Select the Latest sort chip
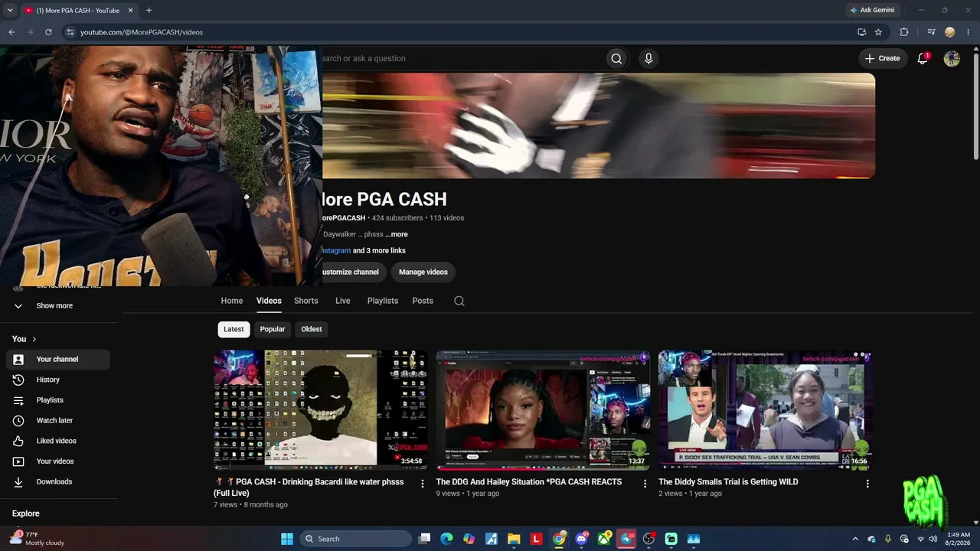Screen dimensions: 980x551 coord(234,329)
